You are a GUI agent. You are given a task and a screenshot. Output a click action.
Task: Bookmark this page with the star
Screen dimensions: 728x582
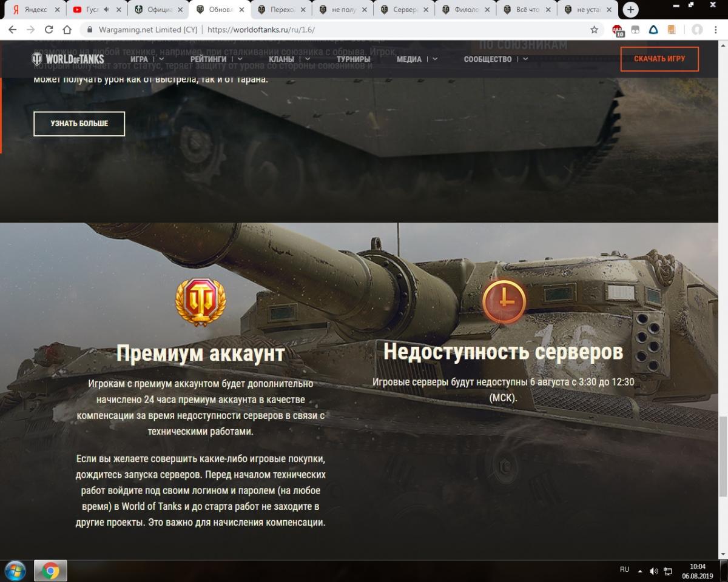pos(594,29)
